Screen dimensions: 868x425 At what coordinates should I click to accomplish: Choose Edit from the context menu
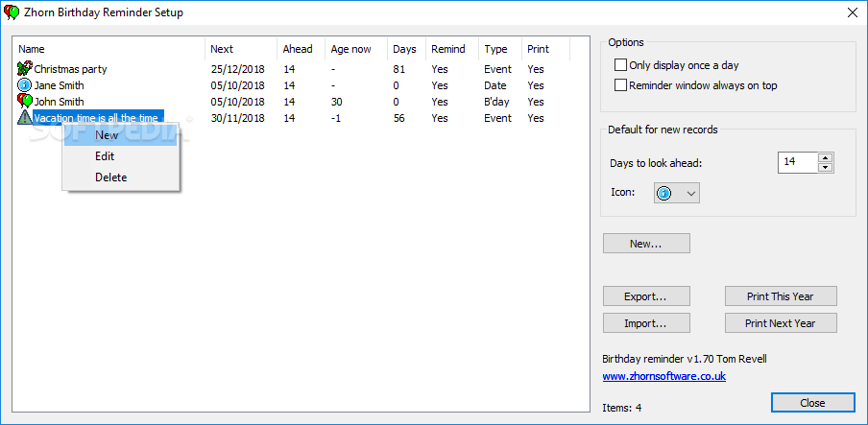tap(120, 156)
